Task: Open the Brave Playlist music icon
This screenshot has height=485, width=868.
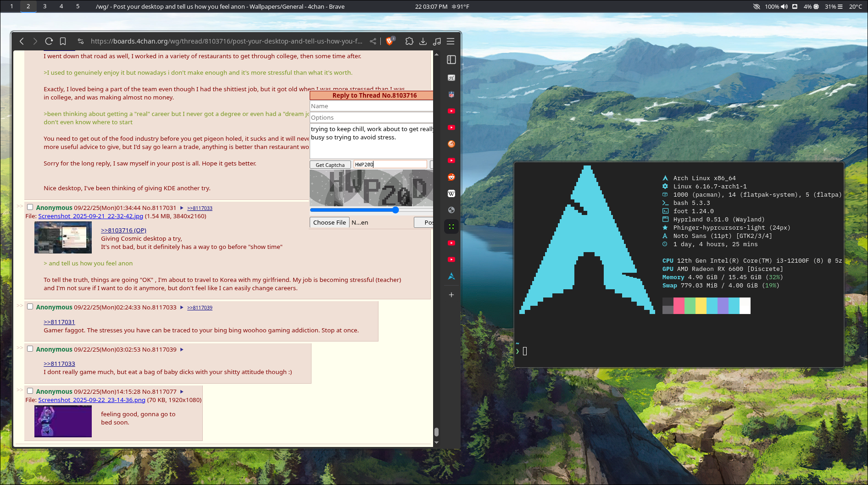Action: [x=437, y=41]
